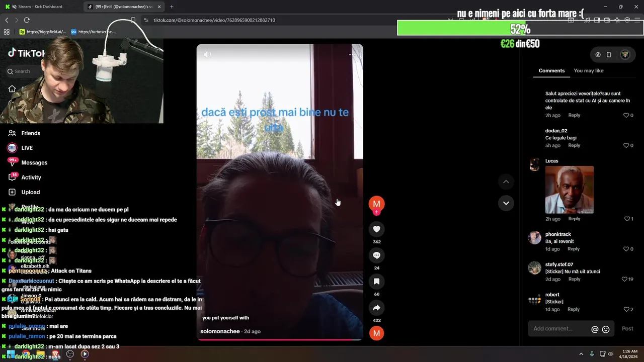Image resolution: width=644 pixels, height=362 pixels.
Task: Like robert's sticker comment
Action: click(x=626, y=309)
